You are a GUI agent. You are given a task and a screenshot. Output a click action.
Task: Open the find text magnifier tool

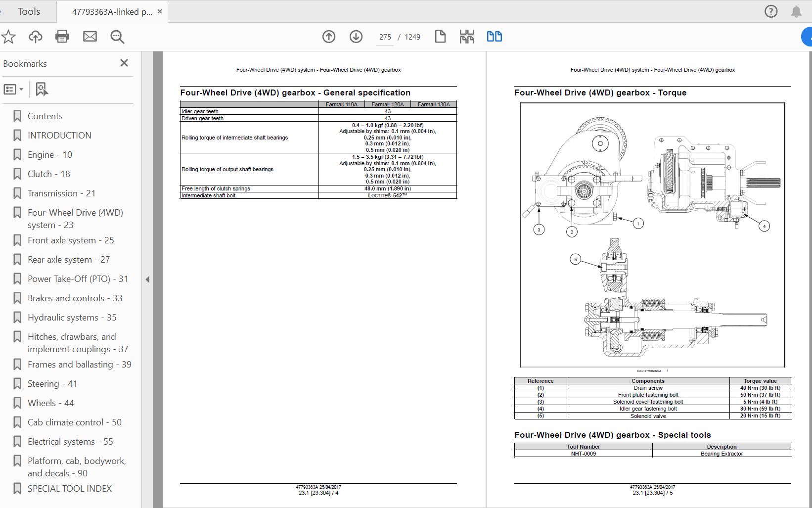tap(117, 37)
